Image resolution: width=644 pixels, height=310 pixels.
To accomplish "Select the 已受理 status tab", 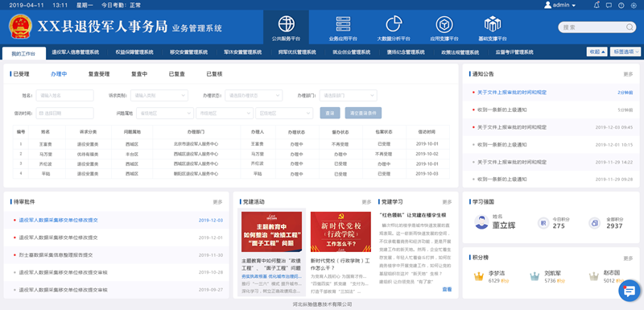I will coord(22,74).
